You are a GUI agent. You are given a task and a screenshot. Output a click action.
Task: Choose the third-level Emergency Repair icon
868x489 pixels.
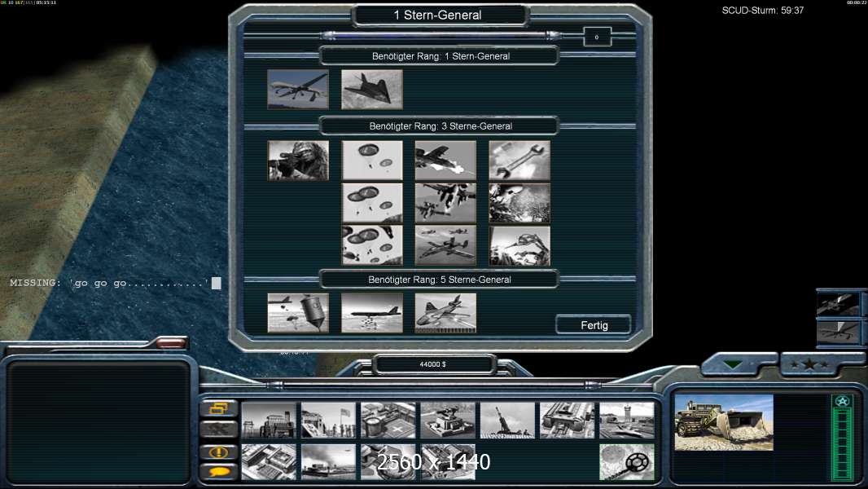coord(519,245)
